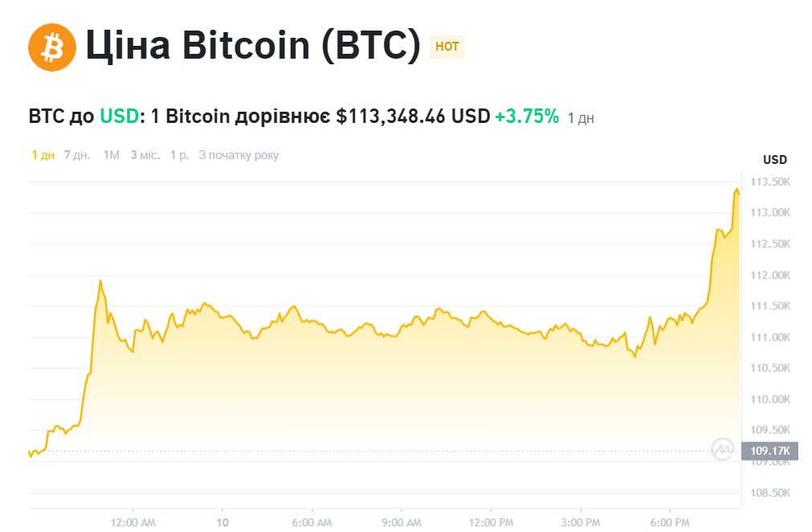
Task: Click the +3.75% price change value
Action: click(x=526, y=117)
